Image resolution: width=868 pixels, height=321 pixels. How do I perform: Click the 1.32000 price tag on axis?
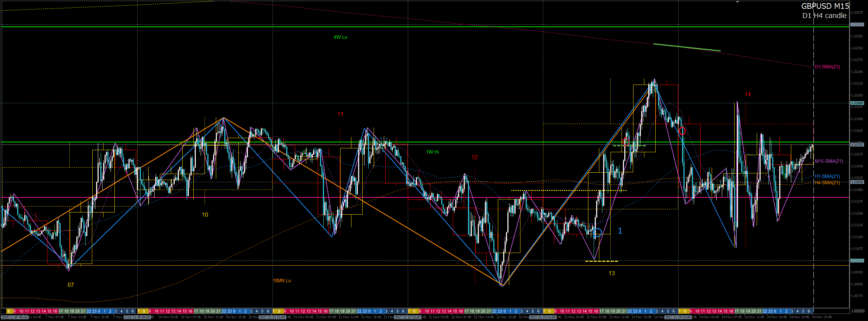(x=857, y=103)
